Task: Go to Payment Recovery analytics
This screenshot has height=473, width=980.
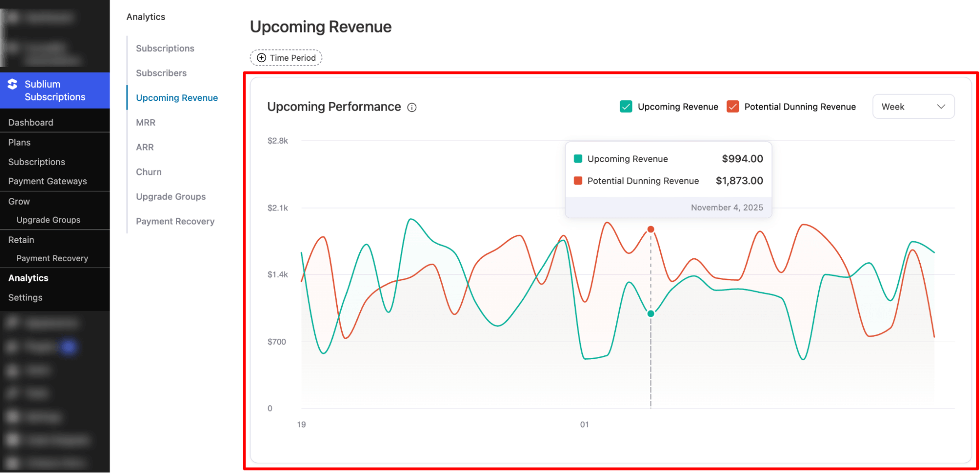Action: coord(175,221)
